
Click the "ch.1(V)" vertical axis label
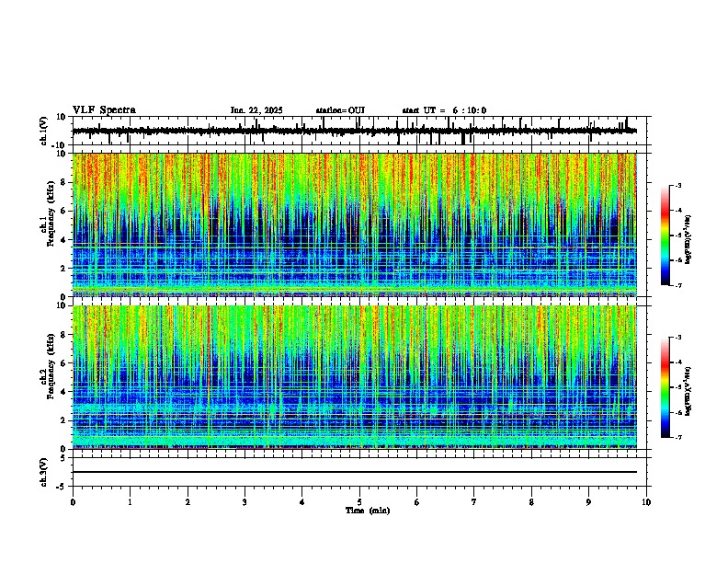point(44,131)
